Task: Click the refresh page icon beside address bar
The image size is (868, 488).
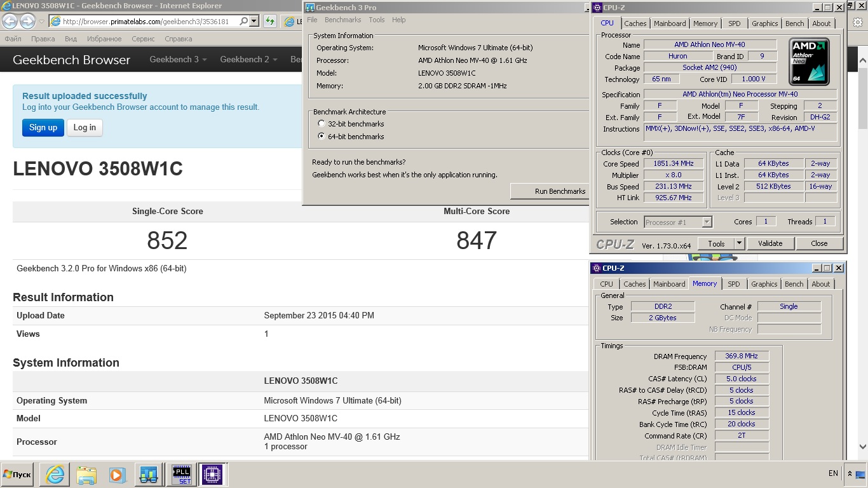Action: point(271,21)
